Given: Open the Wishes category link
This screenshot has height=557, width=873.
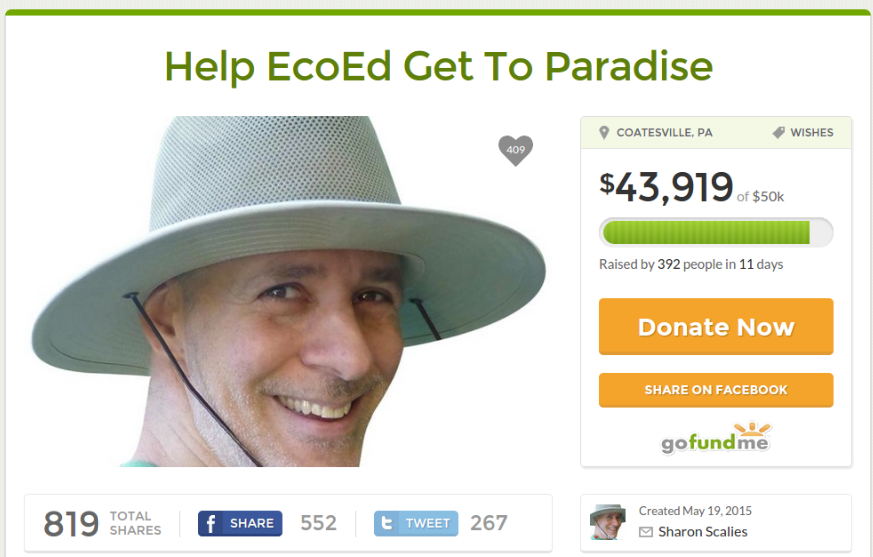Looking at the screenshot, I should pos(812,133).
